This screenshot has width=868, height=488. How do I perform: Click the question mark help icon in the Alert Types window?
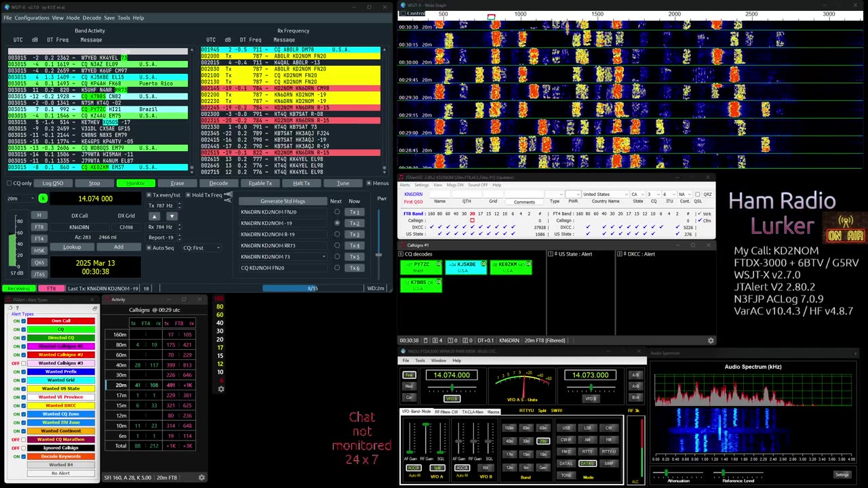(17, 308)
